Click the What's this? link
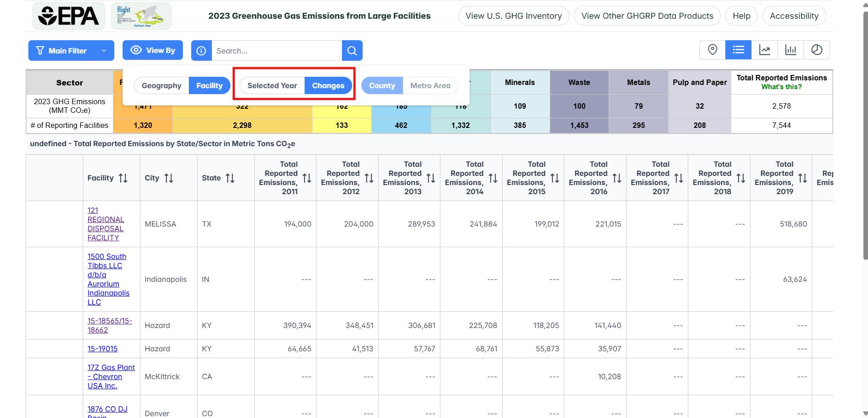The image size is (868, 418). point(781,87)
